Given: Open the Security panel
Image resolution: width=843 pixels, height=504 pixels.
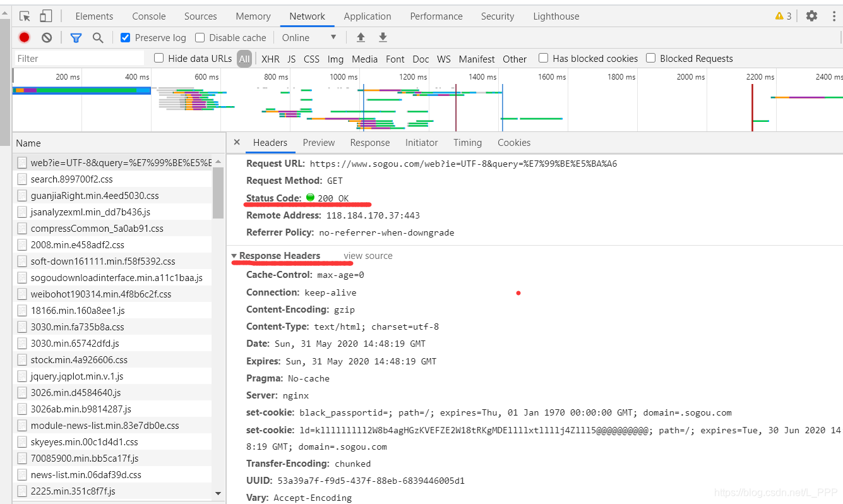Looking at the screenshot, I should pyautogui.click(x=498, y=16).
